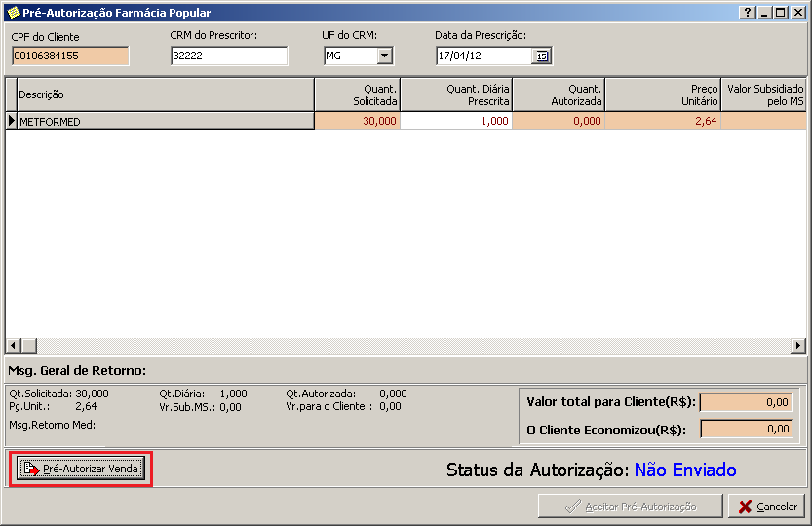
Task: Click the Quant. Diária Prescrita cell showing 1,000
Action: pos(456,121)
